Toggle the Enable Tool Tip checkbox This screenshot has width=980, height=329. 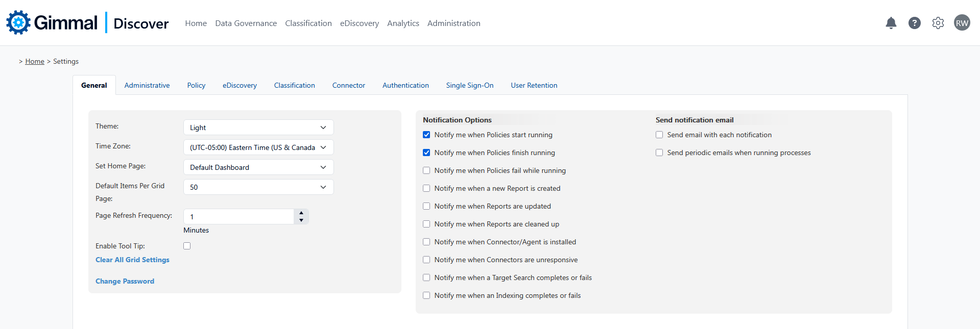[x=187, y=246]
